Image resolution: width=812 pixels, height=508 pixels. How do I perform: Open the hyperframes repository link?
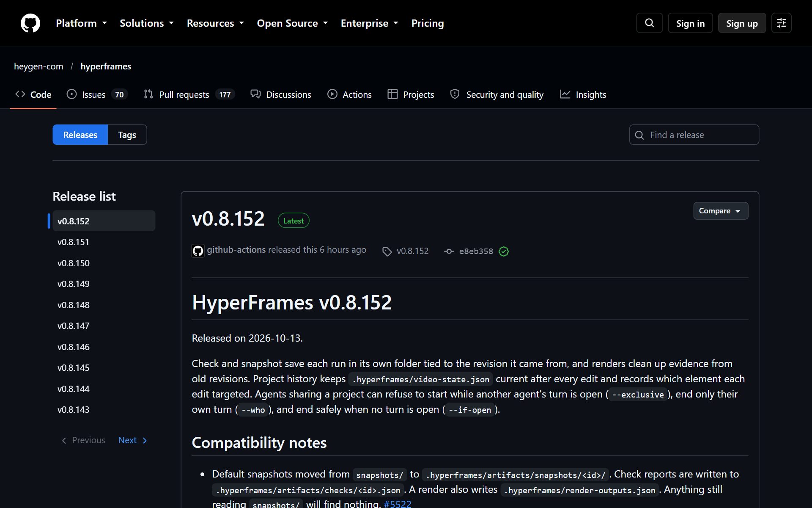point(106,66)
